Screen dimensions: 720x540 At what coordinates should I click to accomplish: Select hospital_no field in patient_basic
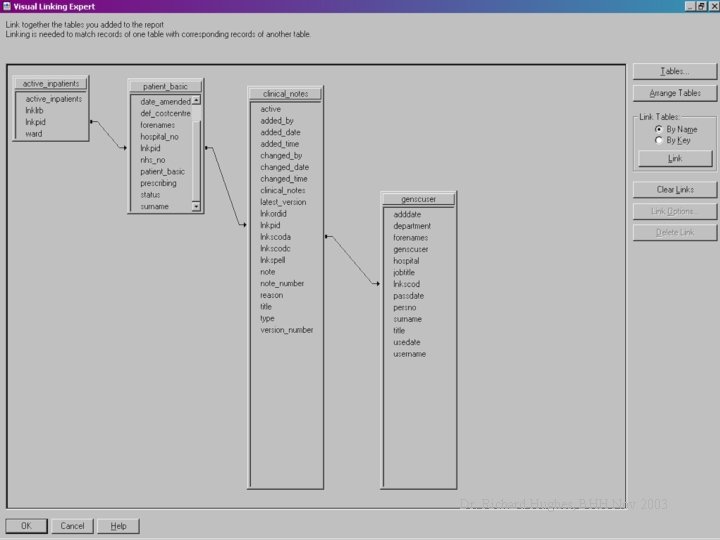pos(159,136)
